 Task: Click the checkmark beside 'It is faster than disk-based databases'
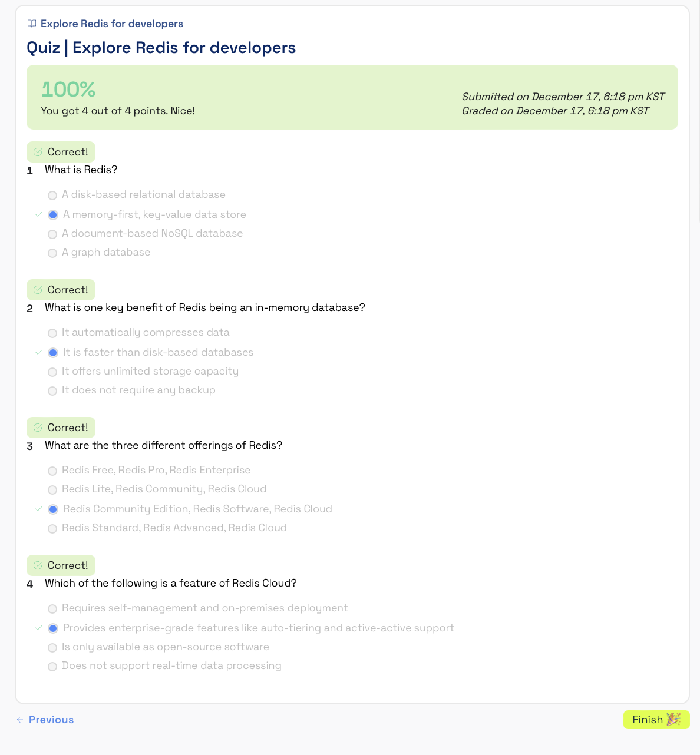[39, 352]
